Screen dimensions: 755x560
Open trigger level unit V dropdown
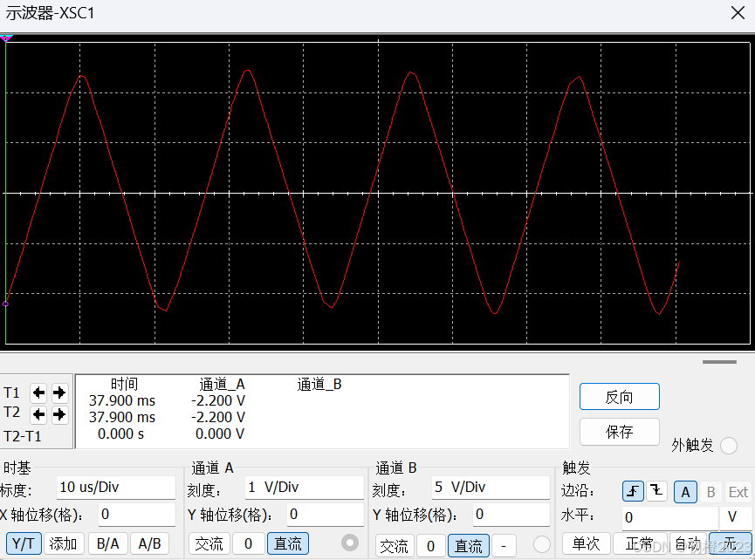pos(735,517)
